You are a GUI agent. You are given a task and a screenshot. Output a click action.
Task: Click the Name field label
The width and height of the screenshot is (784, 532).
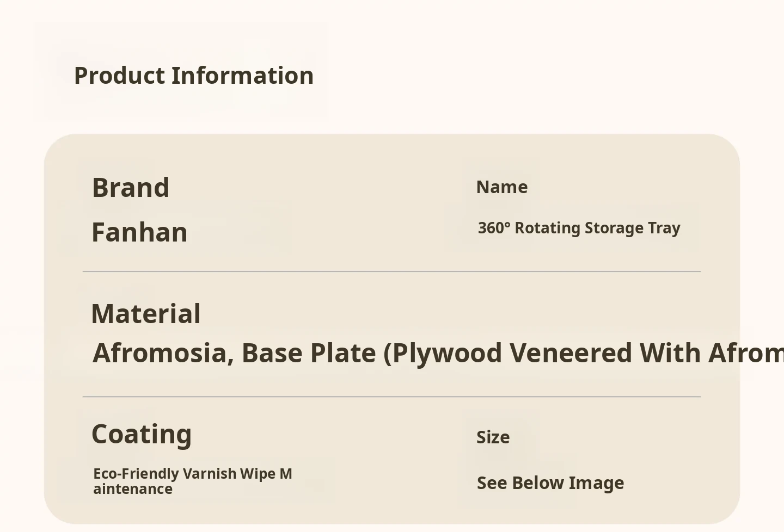coord(501,187)
